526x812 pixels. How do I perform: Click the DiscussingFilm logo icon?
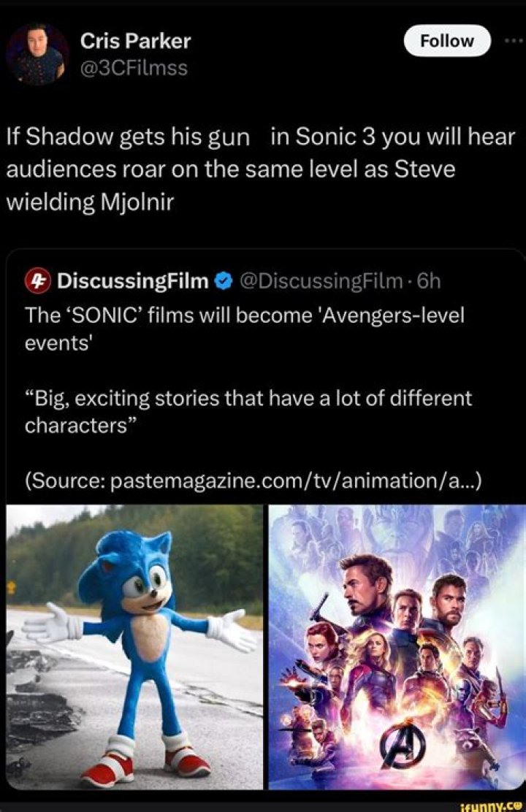(x=37, y=281)
